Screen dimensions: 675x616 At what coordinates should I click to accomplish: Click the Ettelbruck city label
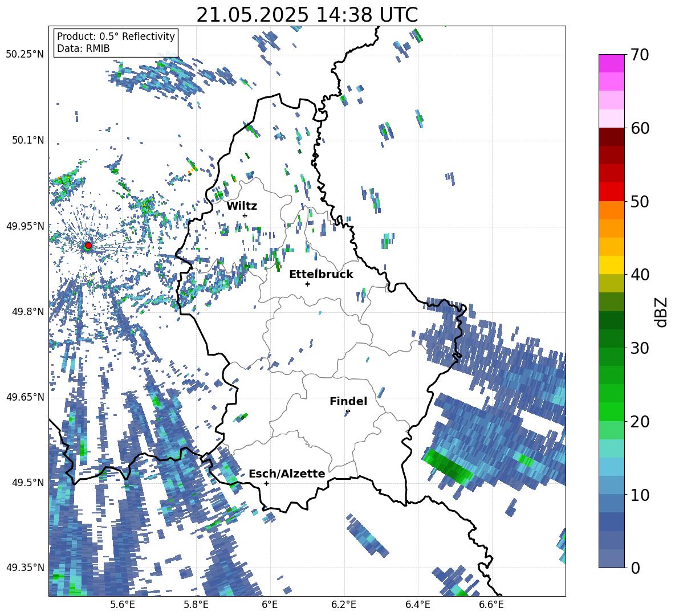click(321, 275)
